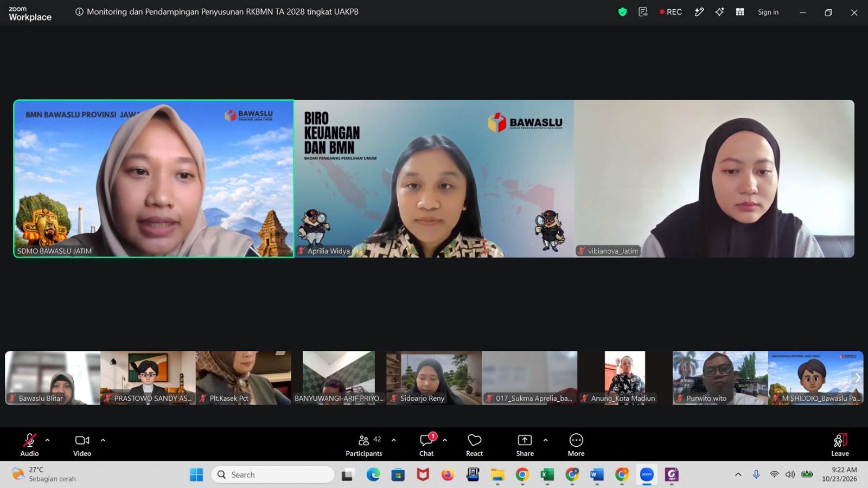Open React emoji options

pos(474,445)
